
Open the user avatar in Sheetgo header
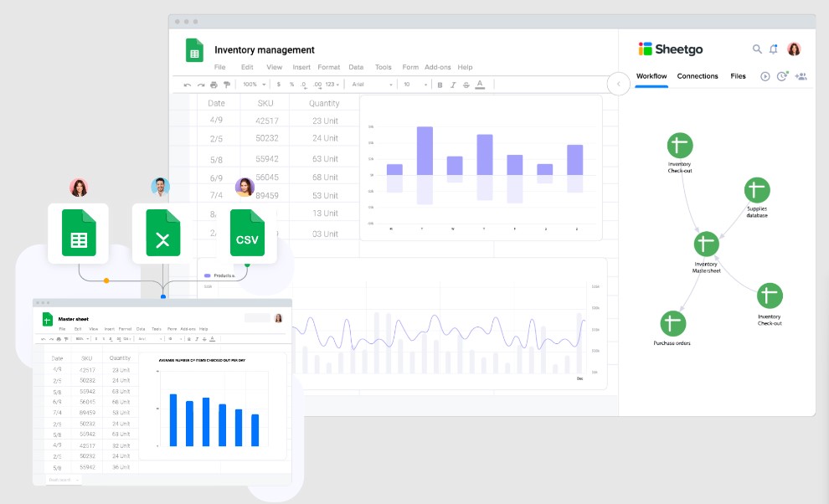(x=794, y=49)
